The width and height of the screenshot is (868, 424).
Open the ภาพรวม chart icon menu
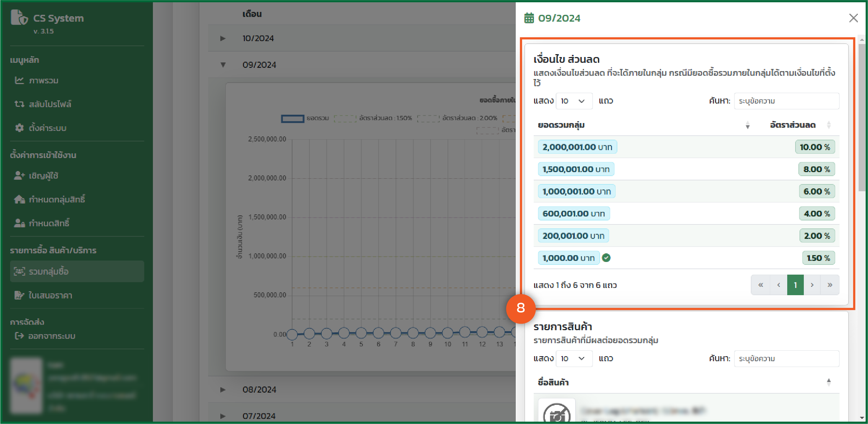(19, 80)
